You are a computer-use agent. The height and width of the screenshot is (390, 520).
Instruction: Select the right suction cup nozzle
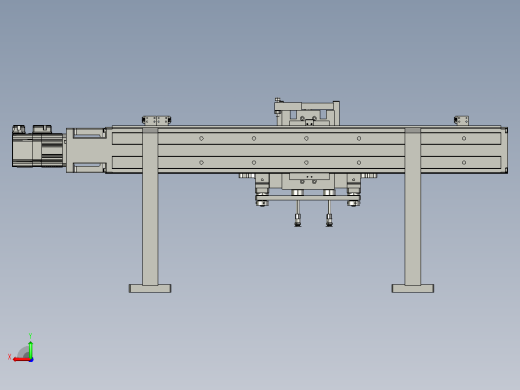(x=329, y=220)
